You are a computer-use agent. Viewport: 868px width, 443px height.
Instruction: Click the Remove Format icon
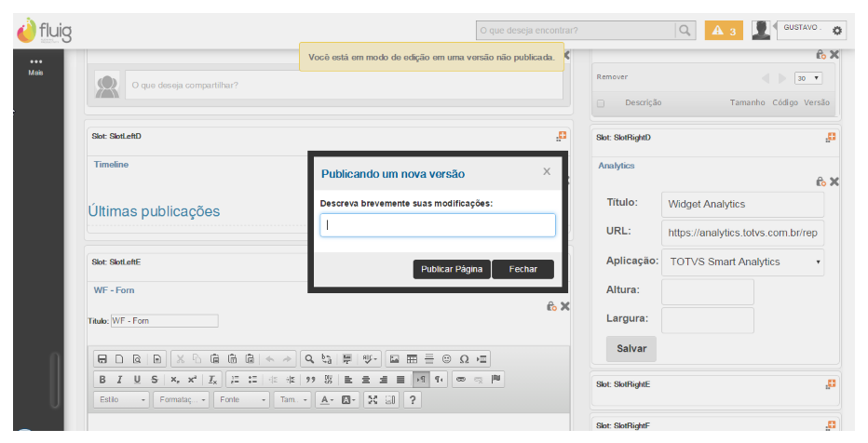(x=212, y=380)
